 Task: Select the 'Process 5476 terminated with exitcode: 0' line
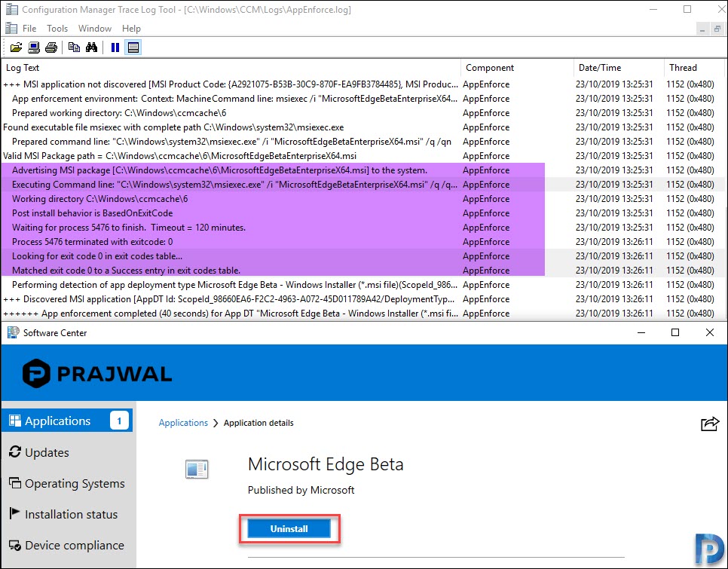point(363,242)
